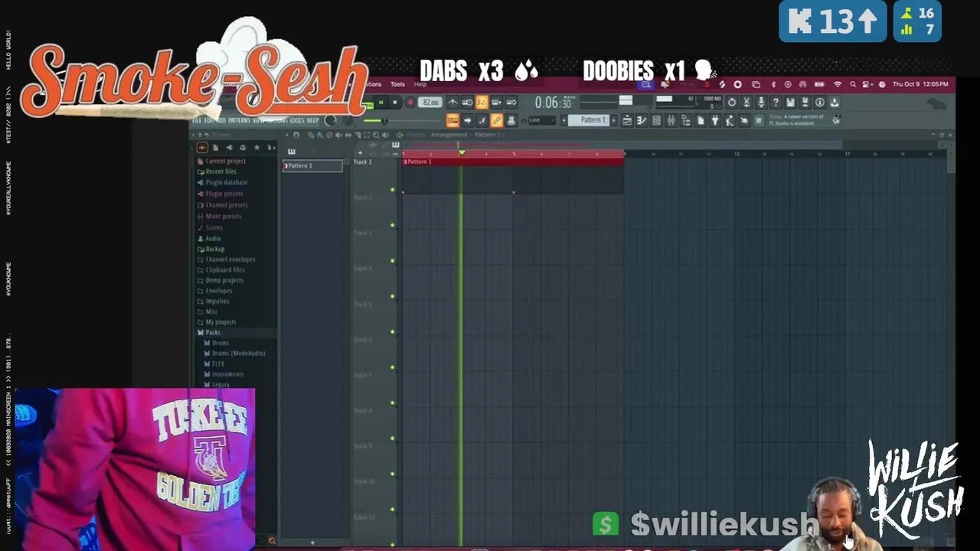Open the shopping cart icon in toolbar
Image resolution: width=980 pixels, height=551 pixels.
[759, 120]
